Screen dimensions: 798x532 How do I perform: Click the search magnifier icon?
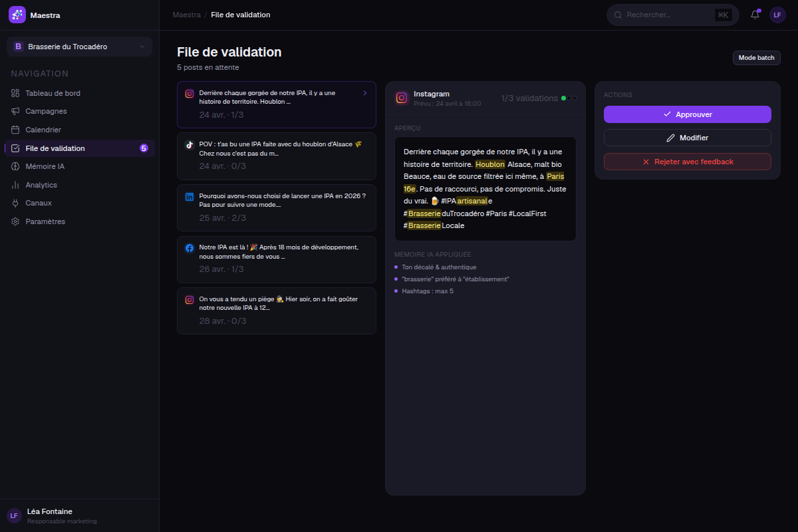point(618,15)
